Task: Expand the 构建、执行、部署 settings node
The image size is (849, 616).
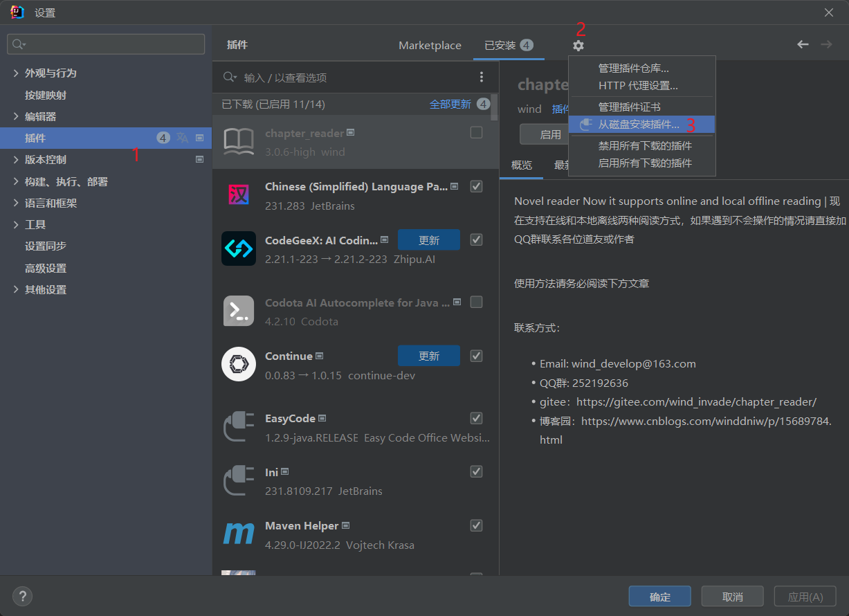Action: [16, 181]
